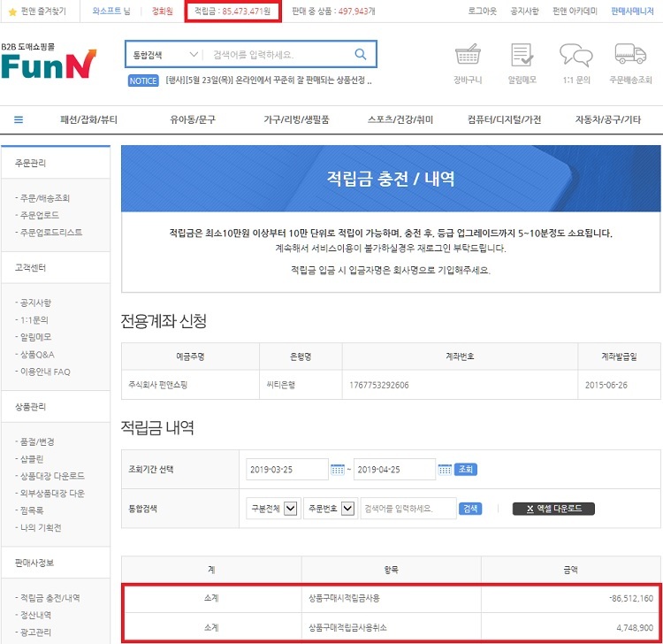This screenshot has height=644, width=663.
Task: Focus the main search input field
Action: pos(278,55)
